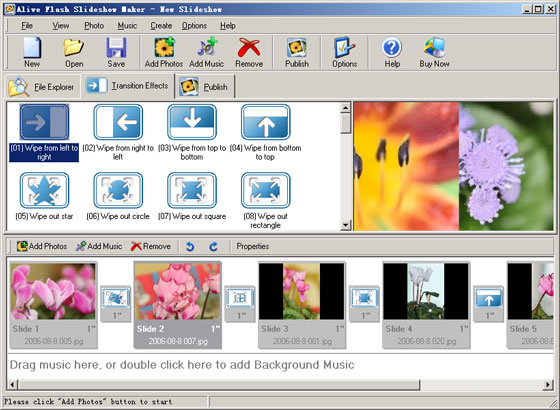Click the timeline horizontal scrollbar thumb

click(x=219, y=385)
